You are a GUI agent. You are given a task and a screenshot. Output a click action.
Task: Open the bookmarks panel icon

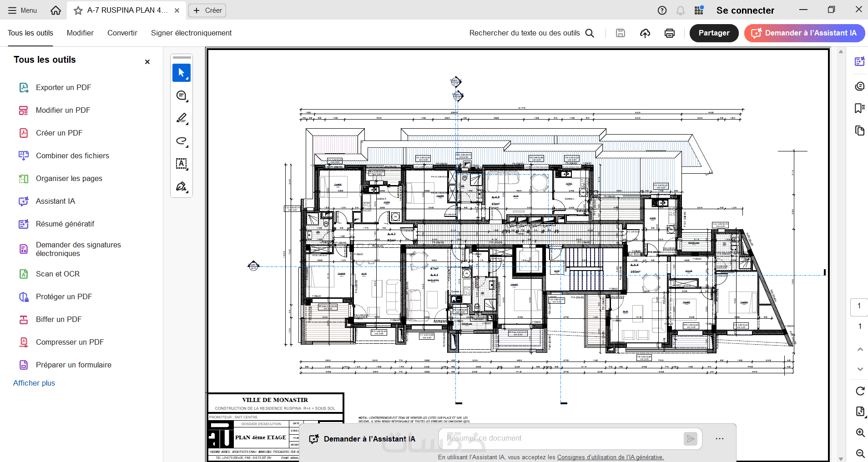(x=859, y=108)
